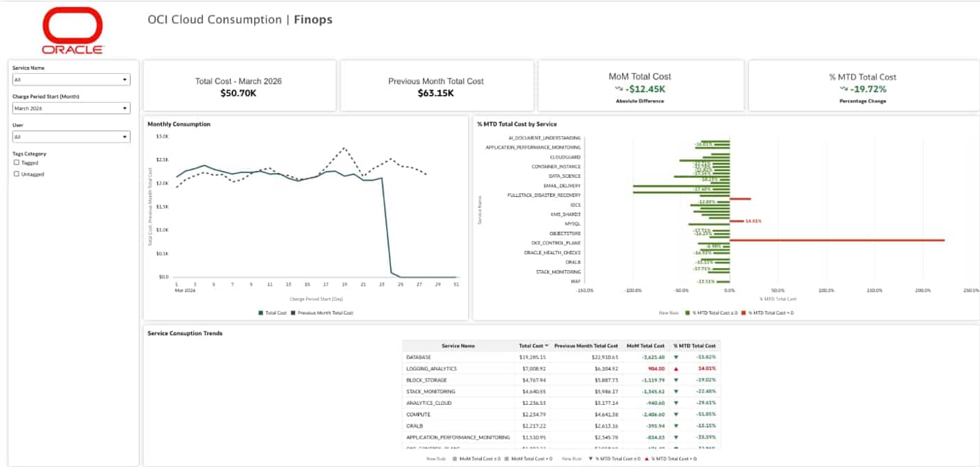This screenshot has width=980, height=467.
Task: Click the red bar labeled 14.01%
Action: pos(736,221)
